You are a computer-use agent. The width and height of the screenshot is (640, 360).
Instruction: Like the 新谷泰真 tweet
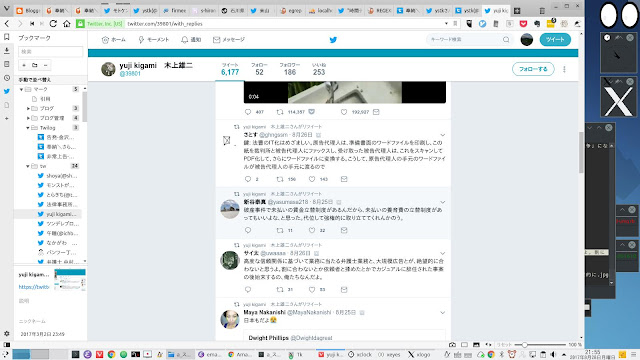click(x=312, y=230)
